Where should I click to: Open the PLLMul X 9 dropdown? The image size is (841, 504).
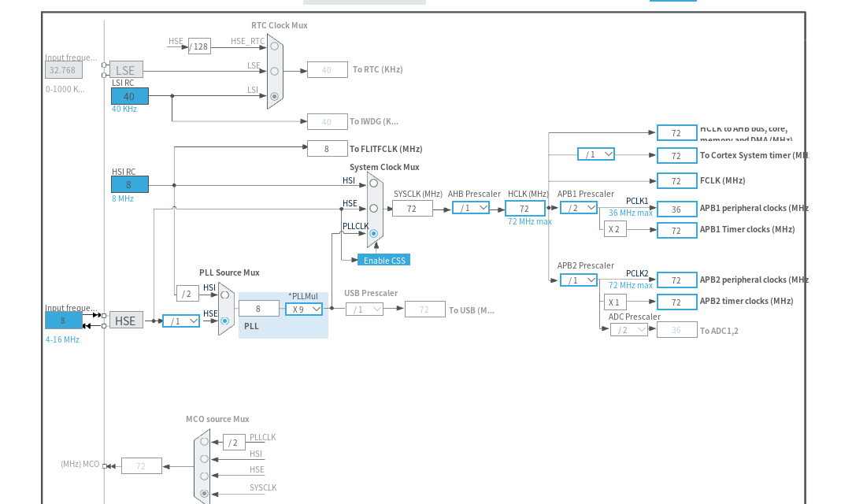304,309
